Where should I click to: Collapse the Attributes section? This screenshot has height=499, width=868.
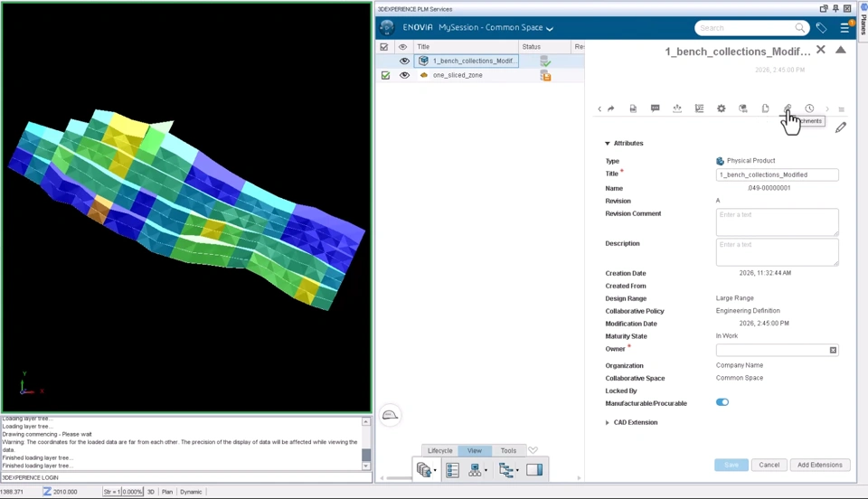point(608,144)
